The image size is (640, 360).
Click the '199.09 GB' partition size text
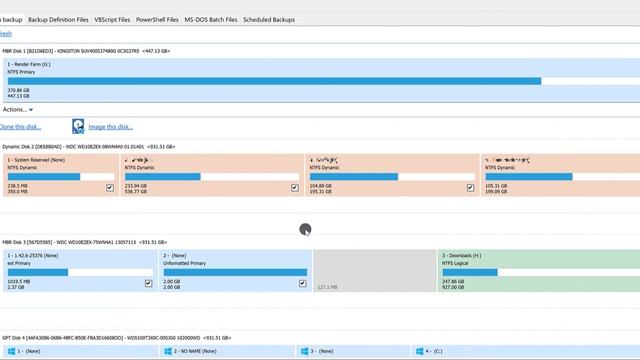coord(496,191)
